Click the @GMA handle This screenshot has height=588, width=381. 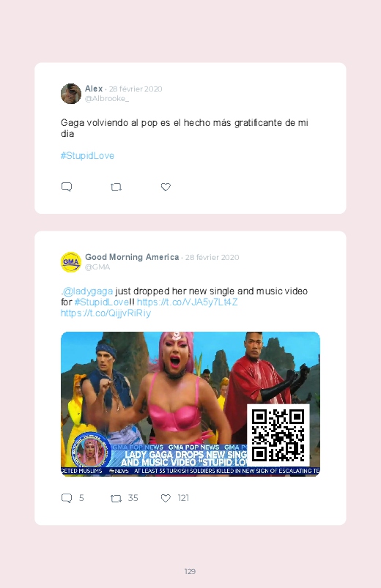[97, 267]
